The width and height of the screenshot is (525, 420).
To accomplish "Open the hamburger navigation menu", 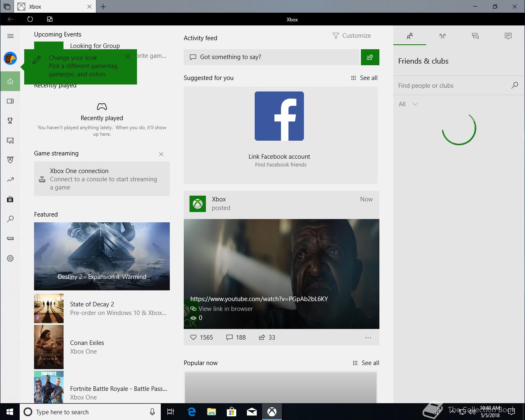I will coord(10,36).
